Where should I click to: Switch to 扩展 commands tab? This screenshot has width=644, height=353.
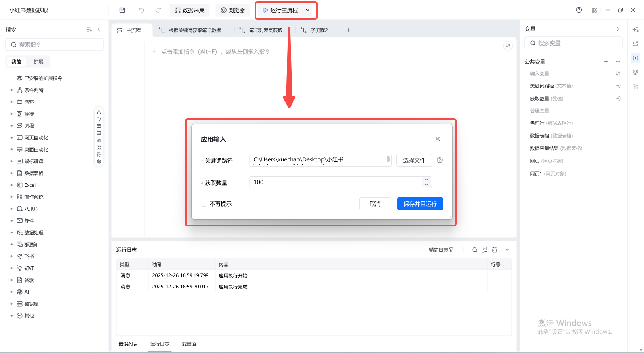click(x=38, y=62)
